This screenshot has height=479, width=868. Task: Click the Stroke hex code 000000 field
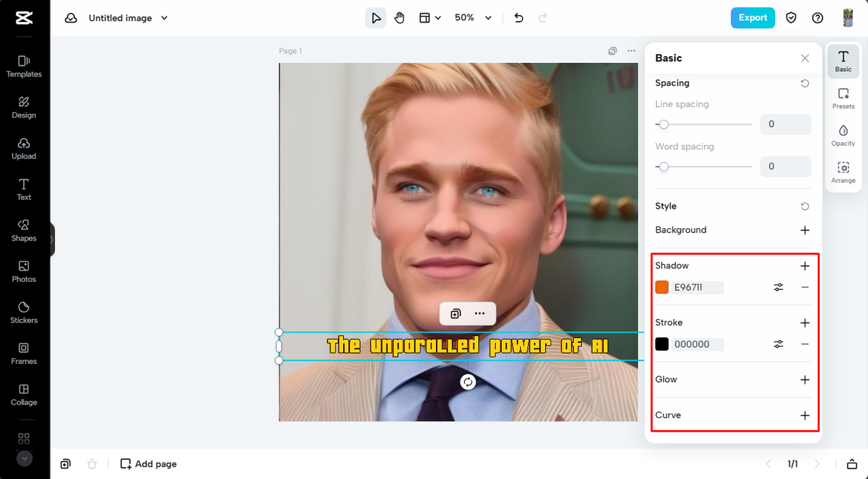698,344
